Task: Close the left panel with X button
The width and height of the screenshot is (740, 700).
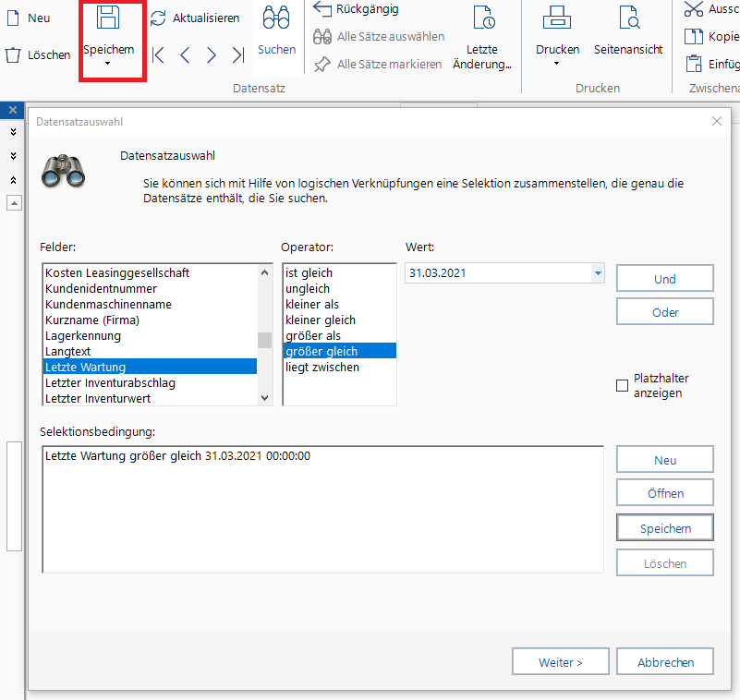Action: 13,110
